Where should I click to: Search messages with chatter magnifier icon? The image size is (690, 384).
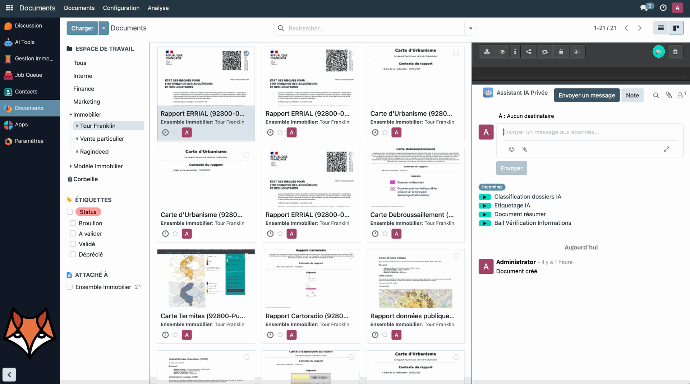pos(656,95)
